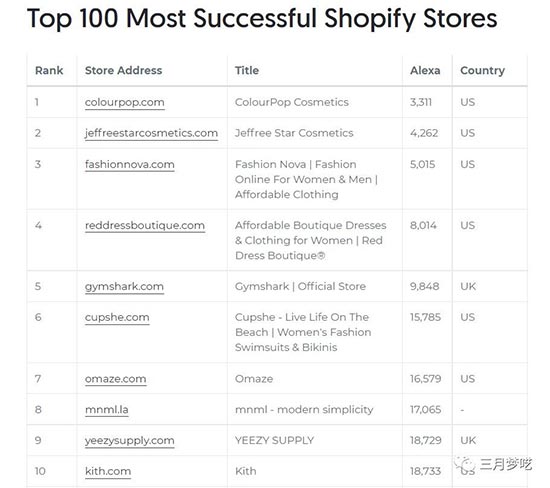This screenshot has height=488, width=550.
Task: Open the jeffreestarcosmetics.com link
Action: pyautogui.click(x=151, y=133)
